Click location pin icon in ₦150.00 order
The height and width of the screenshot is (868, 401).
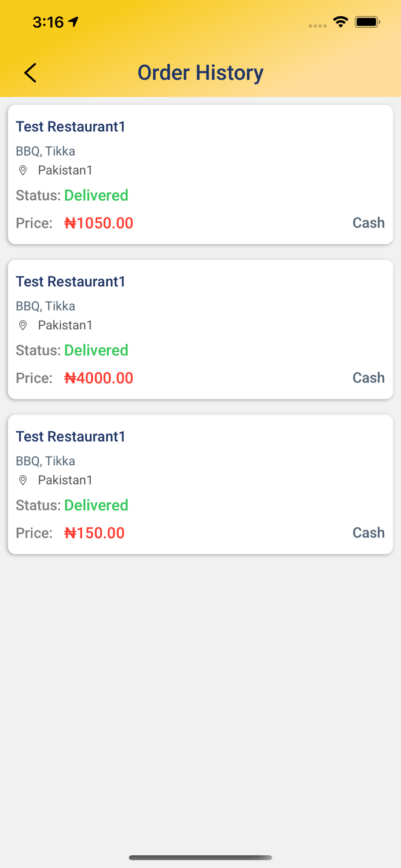point(23,480)
